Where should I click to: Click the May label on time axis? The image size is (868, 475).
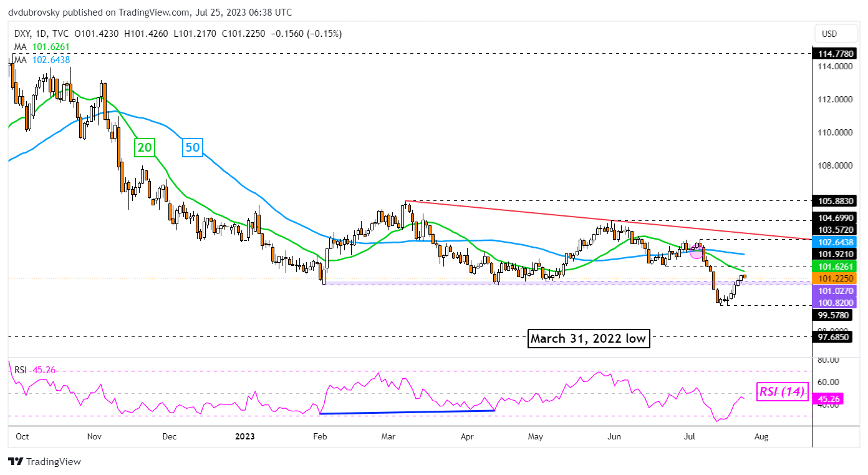click(536, 438)
